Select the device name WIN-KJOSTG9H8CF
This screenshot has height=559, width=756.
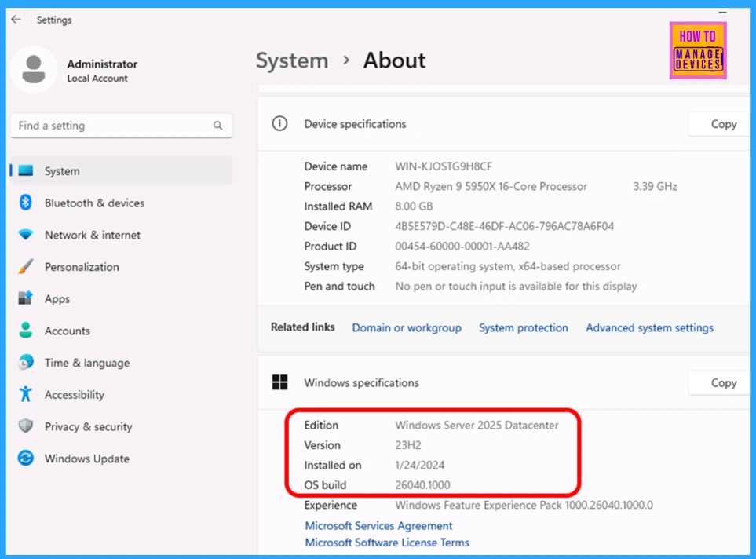click(444, 166)
